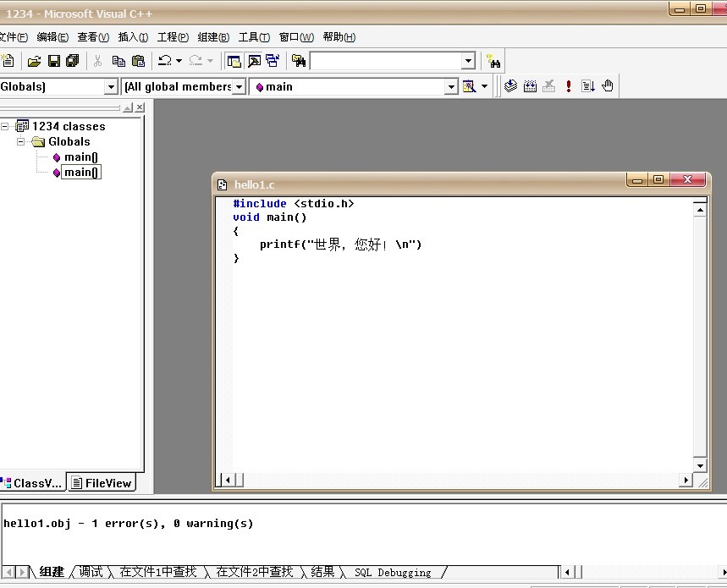This screenshot has height=588, width=727.
Task: Click the Stop Build icon
Action: coord(549,86)
